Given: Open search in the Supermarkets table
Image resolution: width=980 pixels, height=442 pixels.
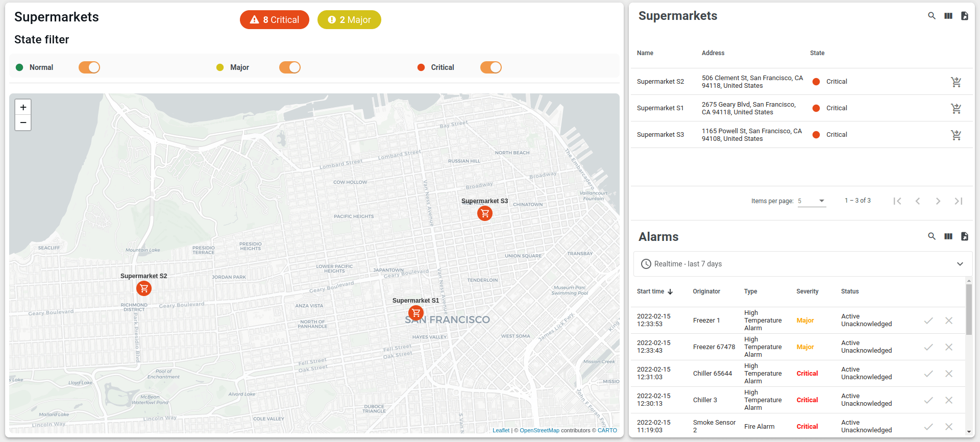Looking at the screenshot, I should point(932,16).
